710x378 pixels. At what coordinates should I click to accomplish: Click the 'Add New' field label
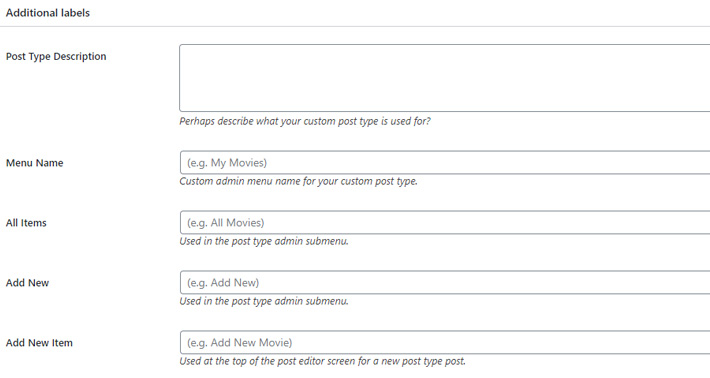click(x=27, y=283)
